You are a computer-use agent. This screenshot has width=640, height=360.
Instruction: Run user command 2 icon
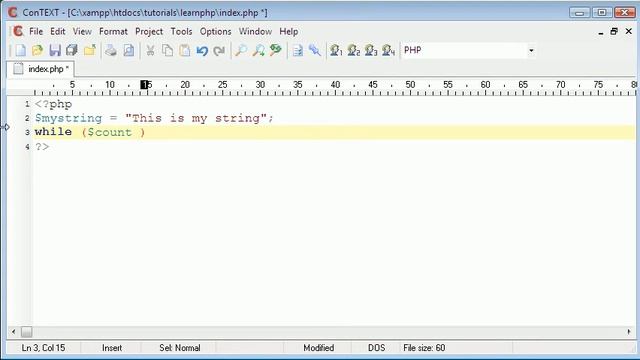(353, 50)
